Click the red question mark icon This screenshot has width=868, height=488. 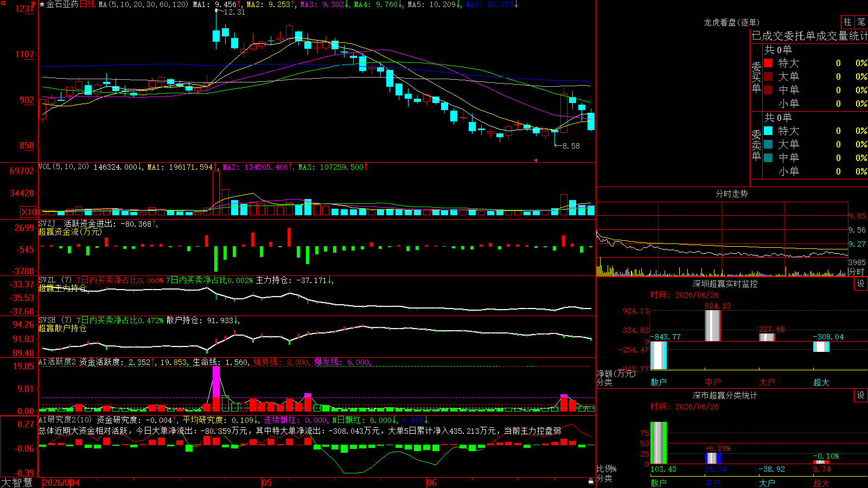[33, 5]
